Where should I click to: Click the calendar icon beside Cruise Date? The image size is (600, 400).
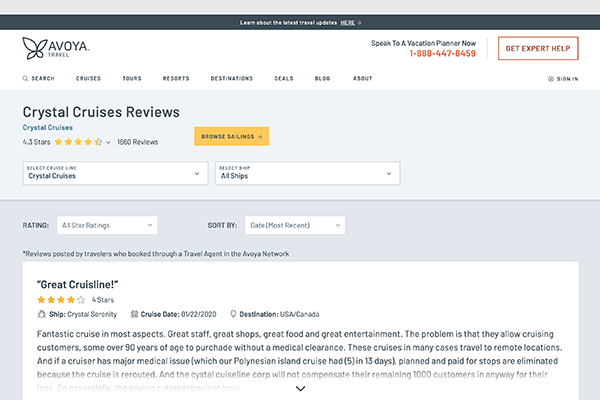coord(134,314)
